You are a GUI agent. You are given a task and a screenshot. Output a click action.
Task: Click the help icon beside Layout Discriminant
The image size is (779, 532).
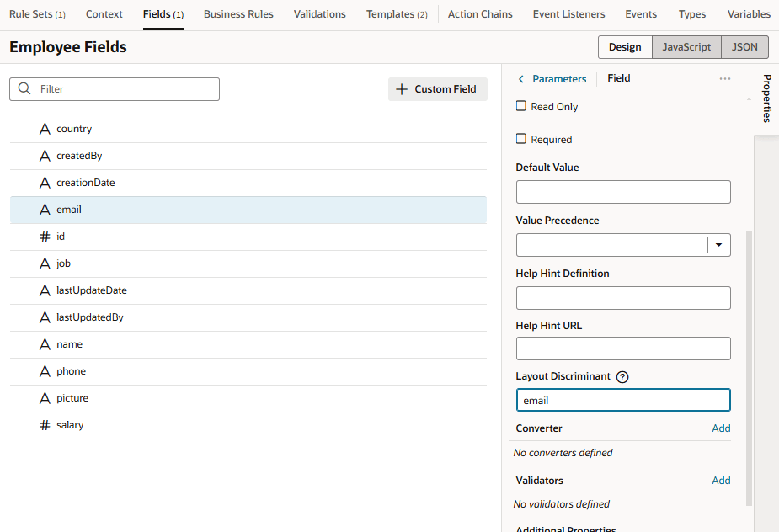pyautogui.click(x=622, y=377)
